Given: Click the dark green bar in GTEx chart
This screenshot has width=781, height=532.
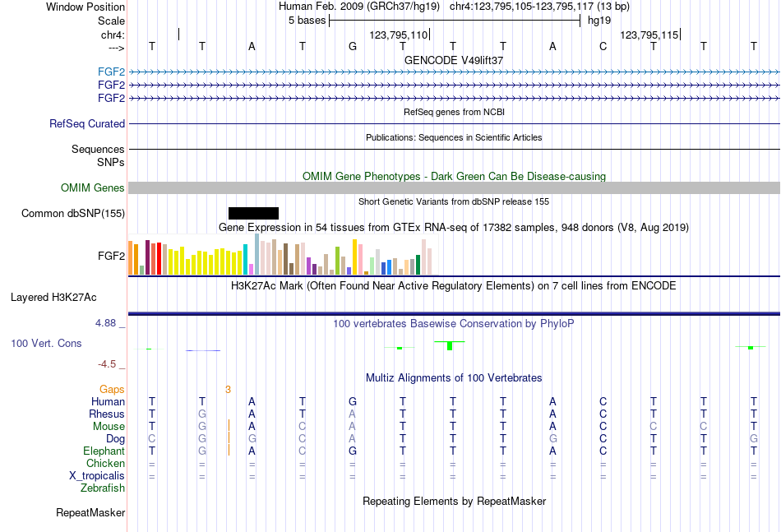Looking at the screenshot, I should click(418, 265).
